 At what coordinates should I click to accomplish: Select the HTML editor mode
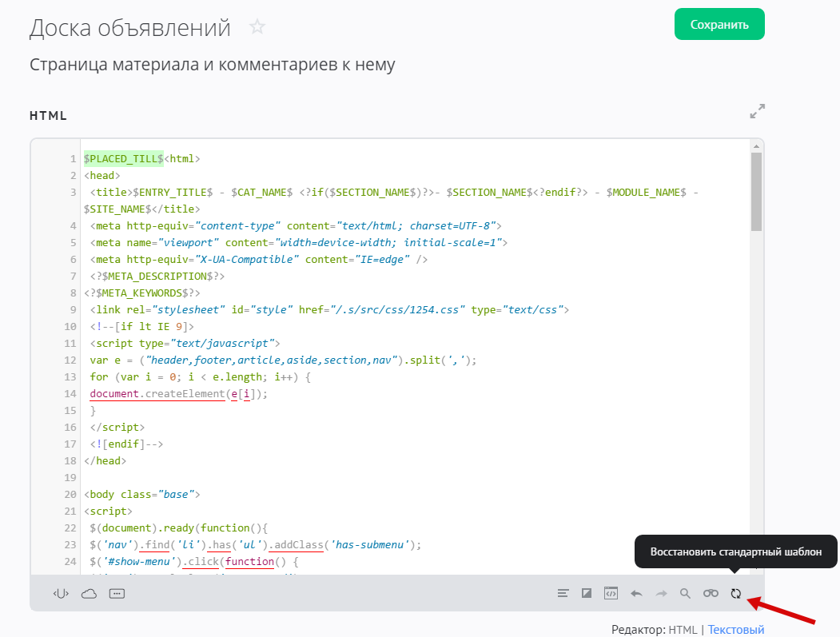(682, 630)
